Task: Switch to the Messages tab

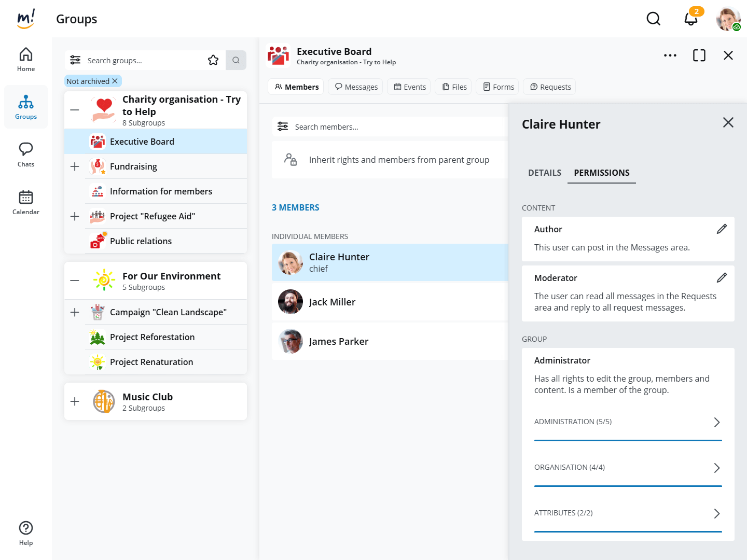Action: tap(356, 87)
